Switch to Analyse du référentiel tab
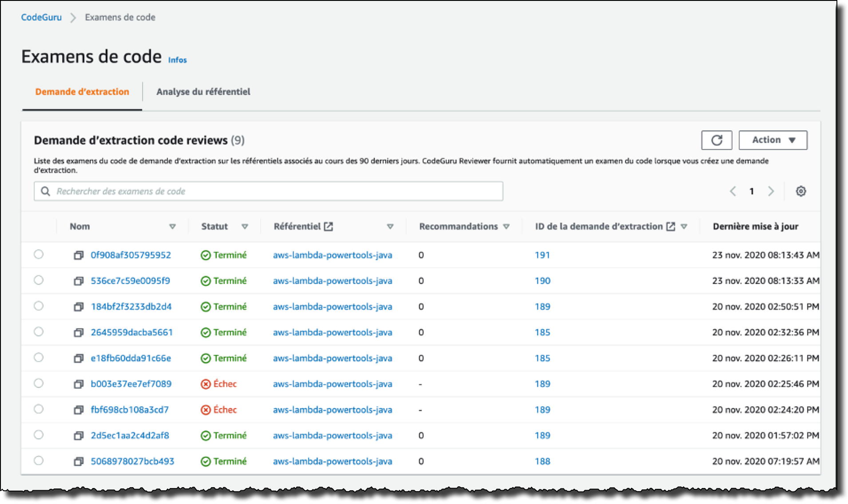This screenshot has height=504, width=848. tap(203, 92)
